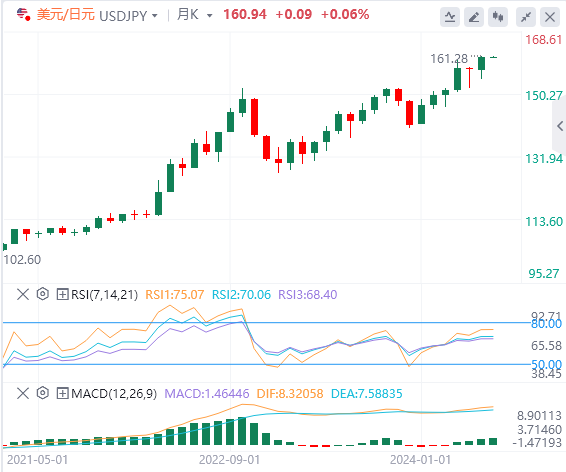This screenshot has height=472, width=566.
Task: Click RSI3:68.40 value
Action: [308, 295]
